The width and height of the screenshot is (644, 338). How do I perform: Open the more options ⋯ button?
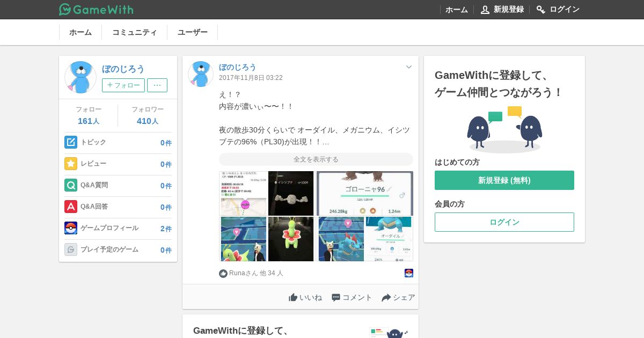157,85
